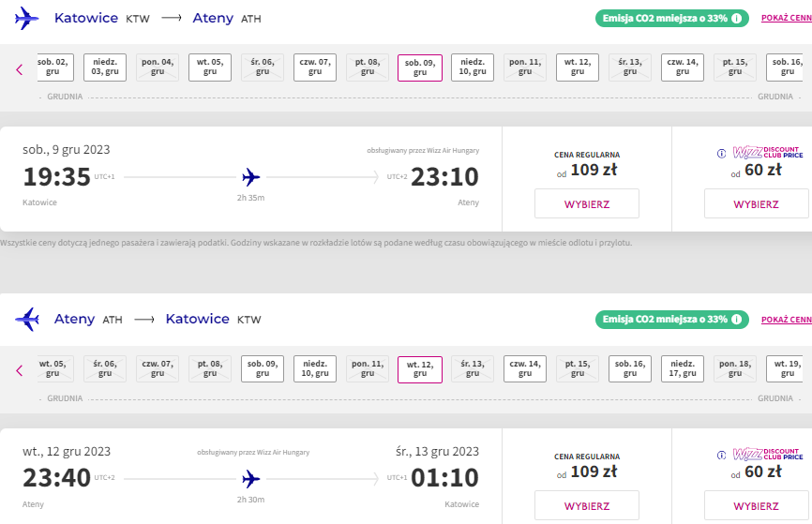The width and height of the screenshot is (812, 524).
Task: Show earlier return dates with left chevron
Action: click(20, 370)
